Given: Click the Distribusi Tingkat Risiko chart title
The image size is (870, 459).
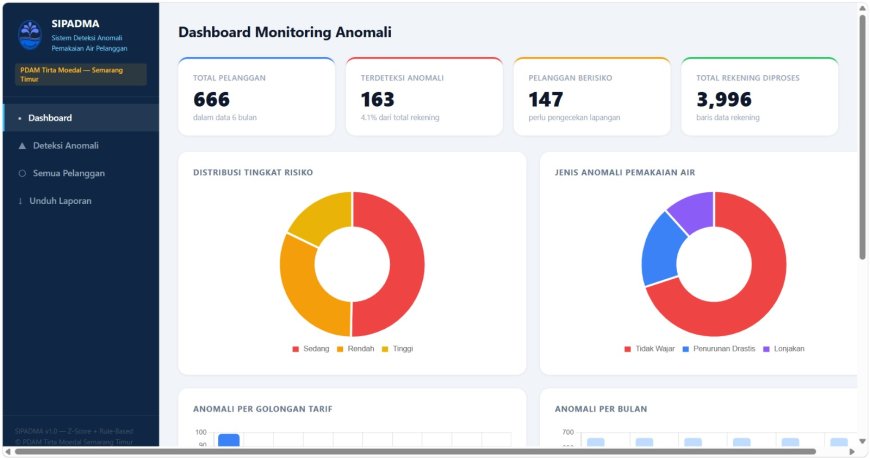Looking at the screenshot, I should [x=253, y=173].
